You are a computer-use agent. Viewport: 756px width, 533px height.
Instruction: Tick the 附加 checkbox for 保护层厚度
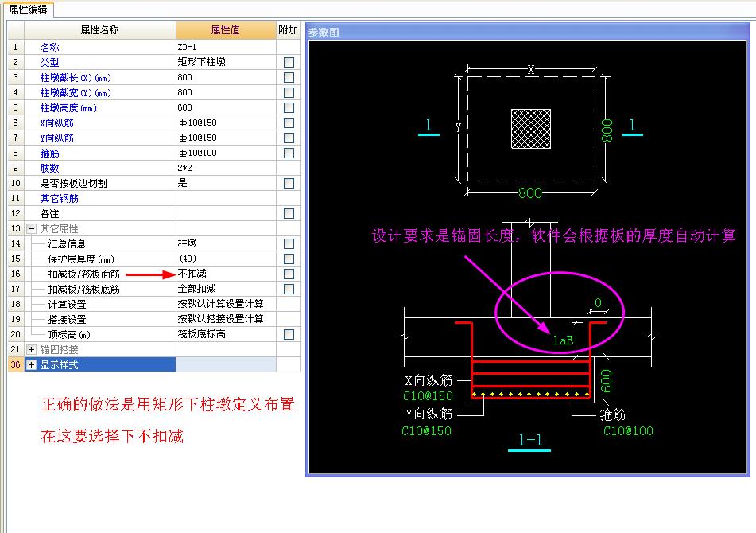click(x=289, y=259)
